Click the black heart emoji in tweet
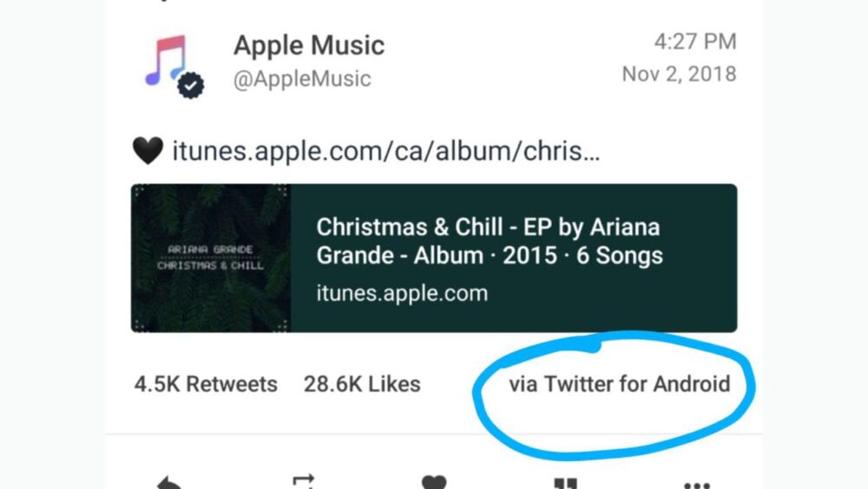 (148, 152)
